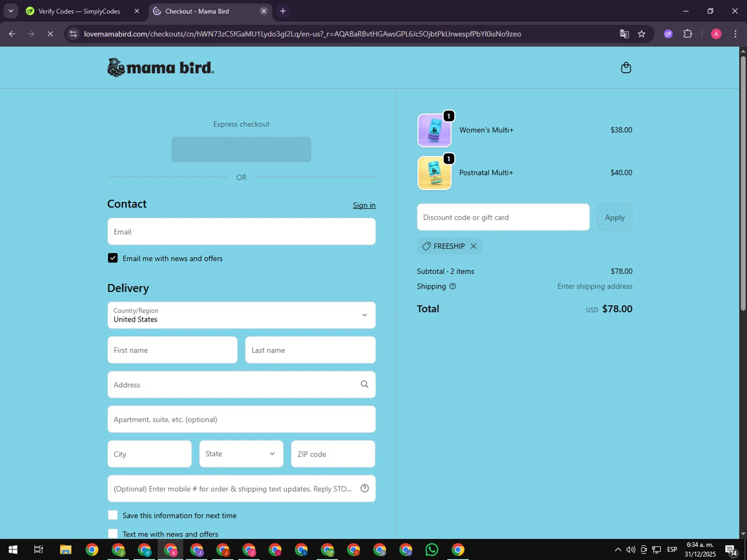
Task: Check Save this information for next time
Action: click(113, 515)
